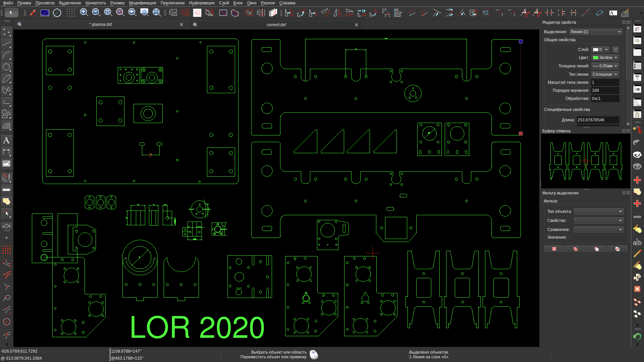Toggle the Selection Filter funnel widget icon
This screenshot has height=362, width=644.
637,77
